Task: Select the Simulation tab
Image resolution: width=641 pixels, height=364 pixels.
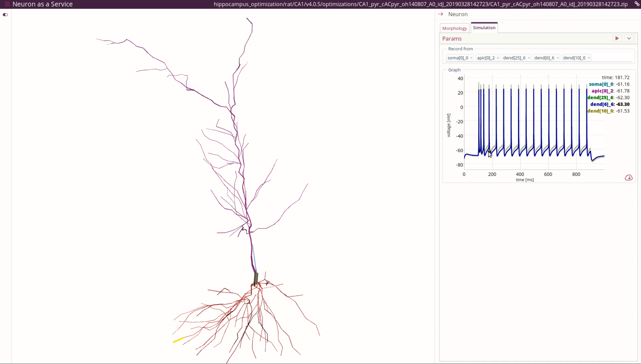Action: pyautogui.click(x=484, y=28)
